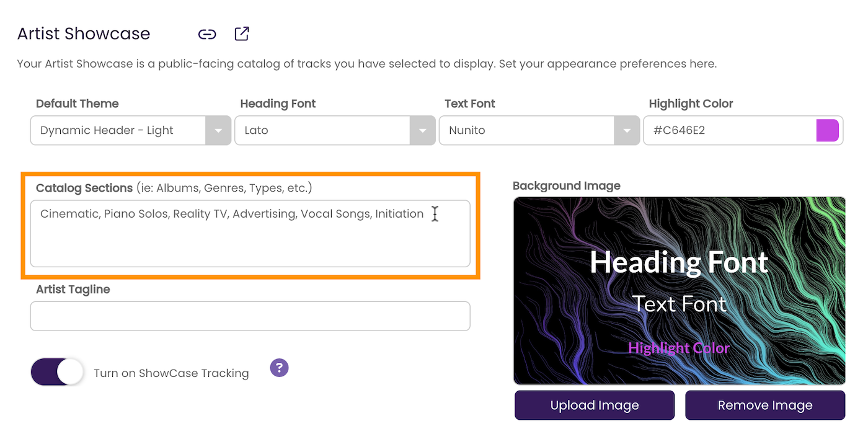Open Artist Showcase in new tab icon
The height and width of the screenshot is (439, 868).
[242, 33]
